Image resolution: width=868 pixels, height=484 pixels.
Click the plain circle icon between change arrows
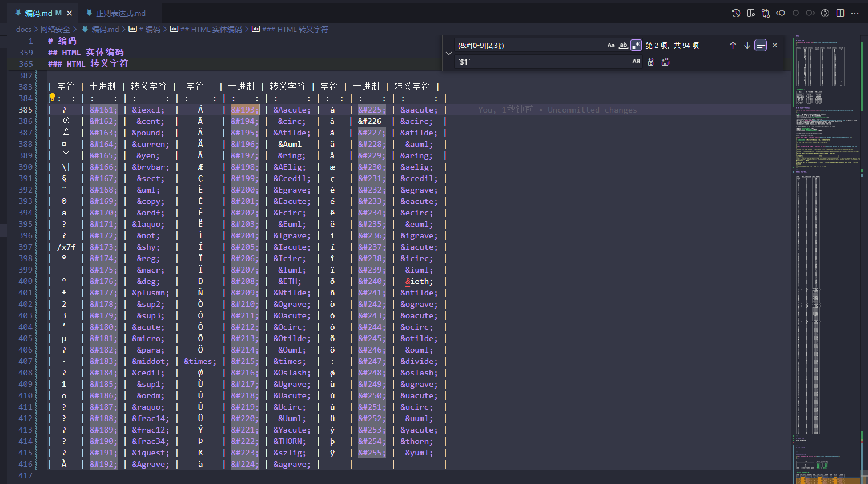(x=795, y=13)
